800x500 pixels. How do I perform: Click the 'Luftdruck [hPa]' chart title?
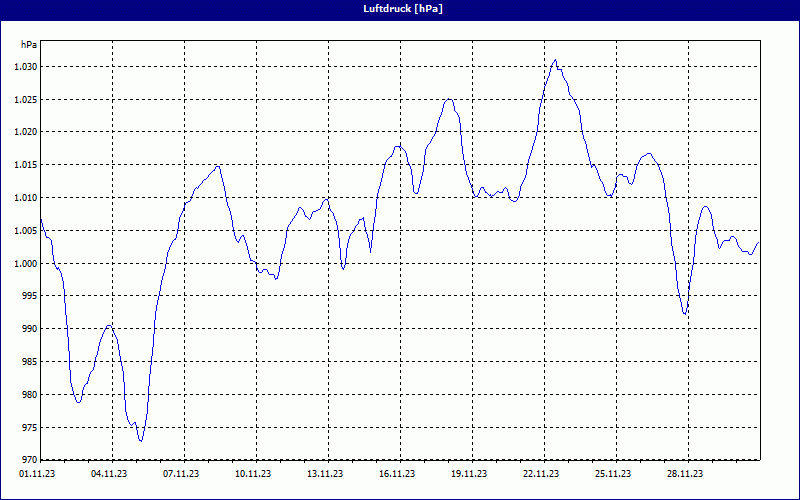click(x=403, y=9)
